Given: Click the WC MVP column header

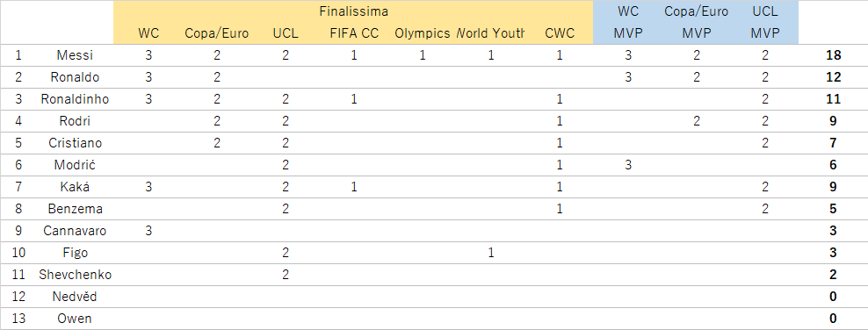Looking at the screenshot, I should tap(627, 22).
